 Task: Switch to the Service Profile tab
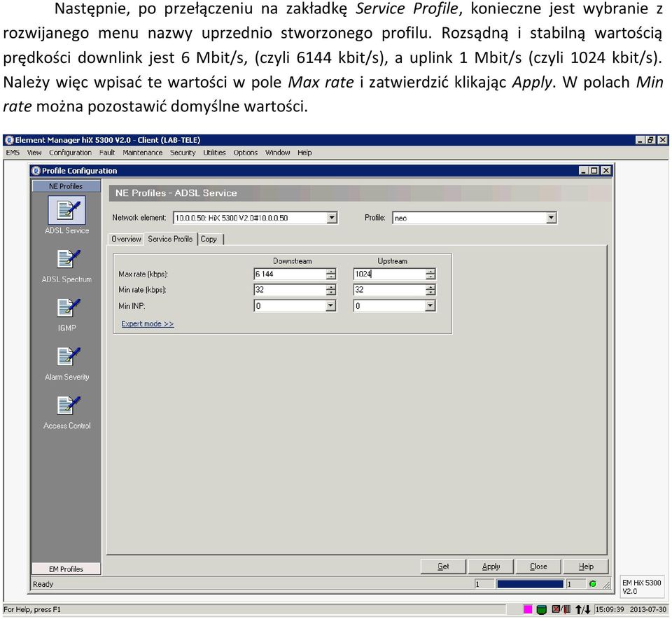tap(170, 239)
